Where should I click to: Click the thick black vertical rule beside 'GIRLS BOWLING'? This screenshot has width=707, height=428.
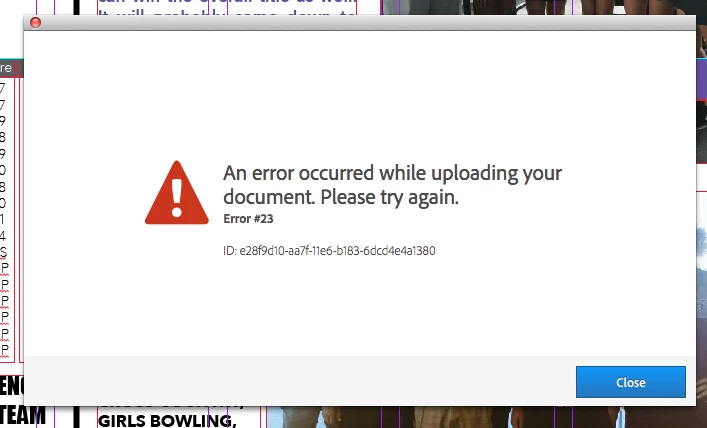coord(77,417)
